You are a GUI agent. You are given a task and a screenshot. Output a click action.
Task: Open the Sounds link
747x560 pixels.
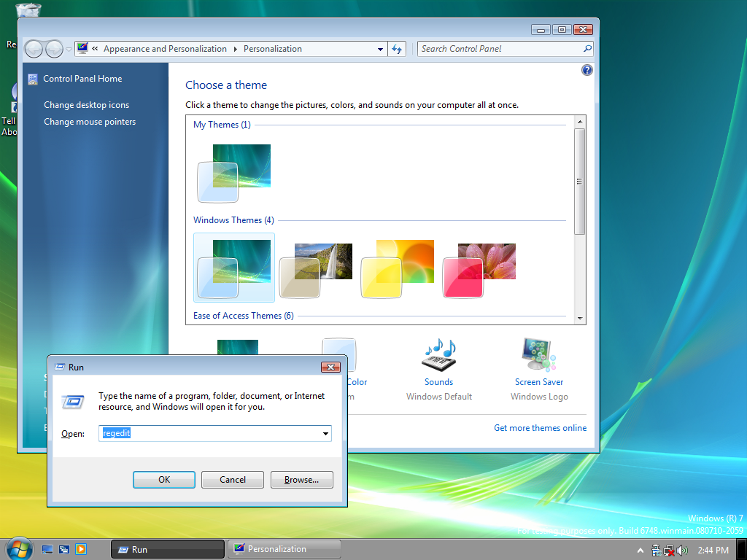coord(438,382)
